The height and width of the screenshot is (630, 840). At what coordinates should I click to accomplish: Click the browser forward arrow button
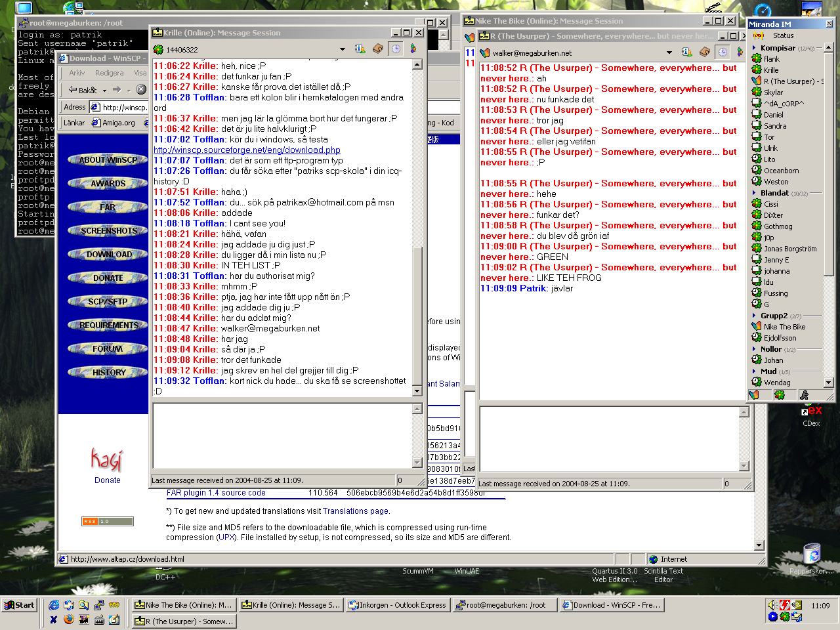click(117, 90)
